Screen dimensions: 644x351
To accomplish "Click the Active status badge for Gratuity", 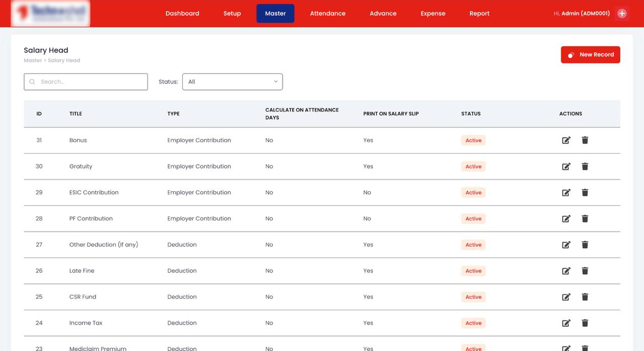I will [473, 167].
